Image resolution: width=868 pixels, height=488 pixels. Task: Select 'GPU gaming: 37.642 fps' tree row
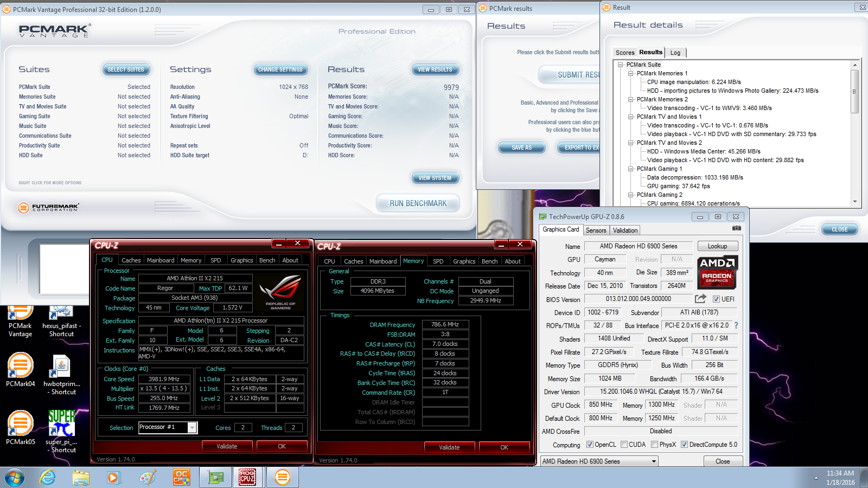pos(678,186)
